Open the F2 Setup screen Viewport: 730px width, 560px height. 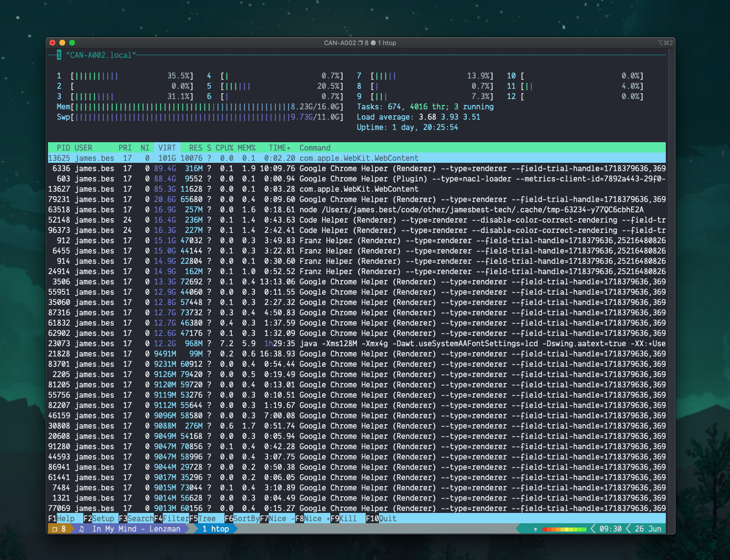100,518
